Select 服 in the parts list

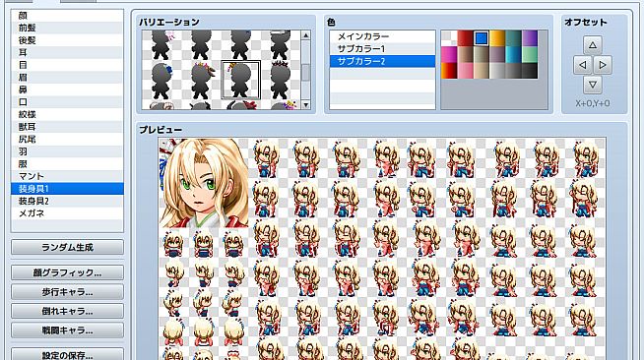point(67,163)
